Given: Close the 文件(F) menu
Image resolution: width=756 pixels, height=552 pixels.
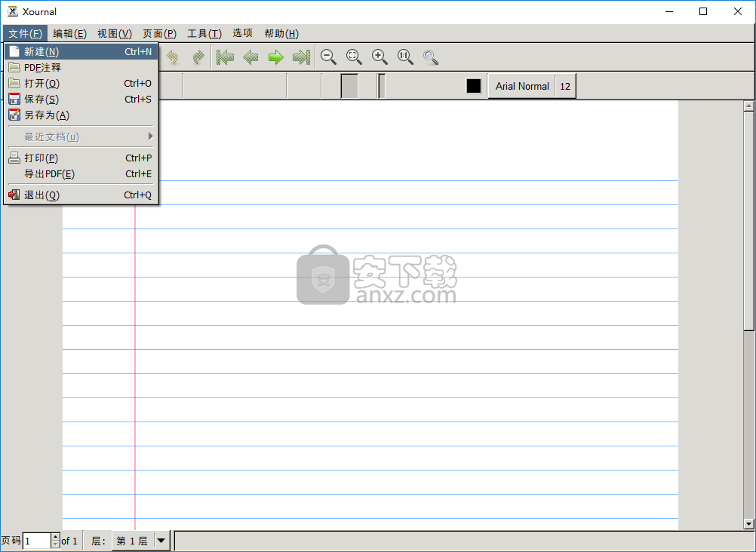Looking at the screenshot, I should pyautogui.click(x=25, y=34).
